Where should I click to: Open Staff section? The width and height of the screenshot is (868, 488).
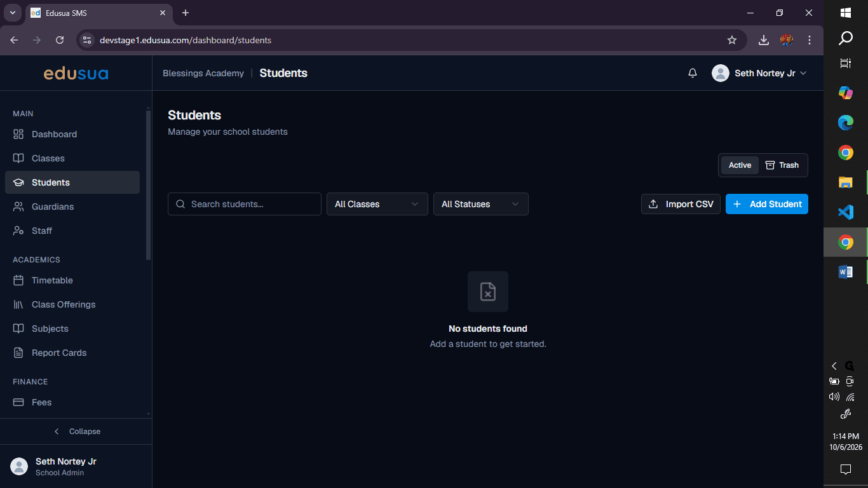tap(72, 231)
